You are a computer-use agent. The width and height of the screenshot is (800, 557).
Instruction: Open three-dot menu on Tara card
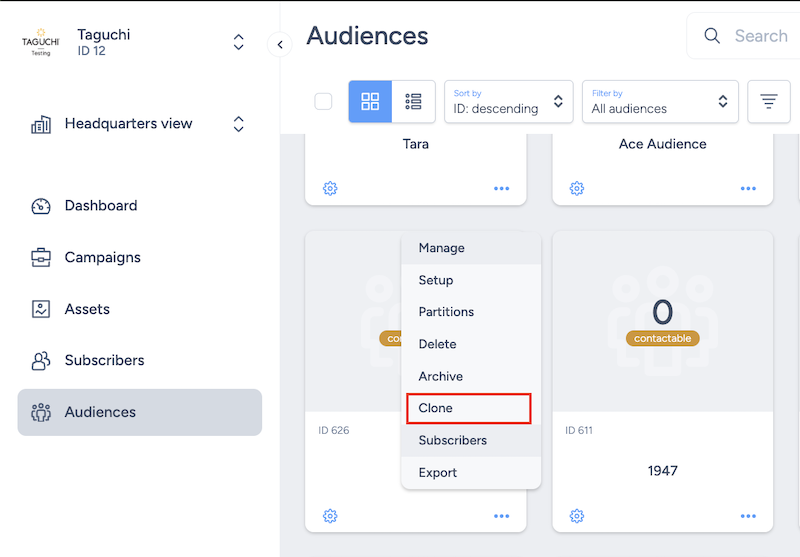(x=502, y=189)
